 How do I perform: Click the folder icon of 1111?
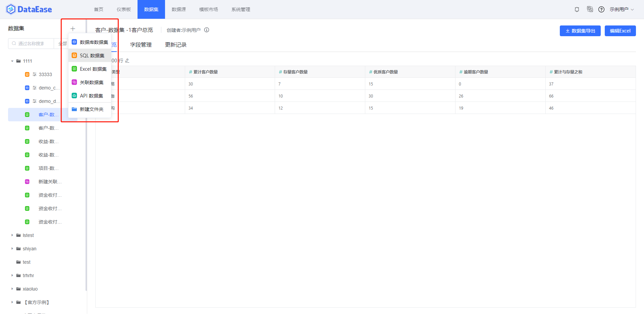pyautogui.click(x=18, y=61)
